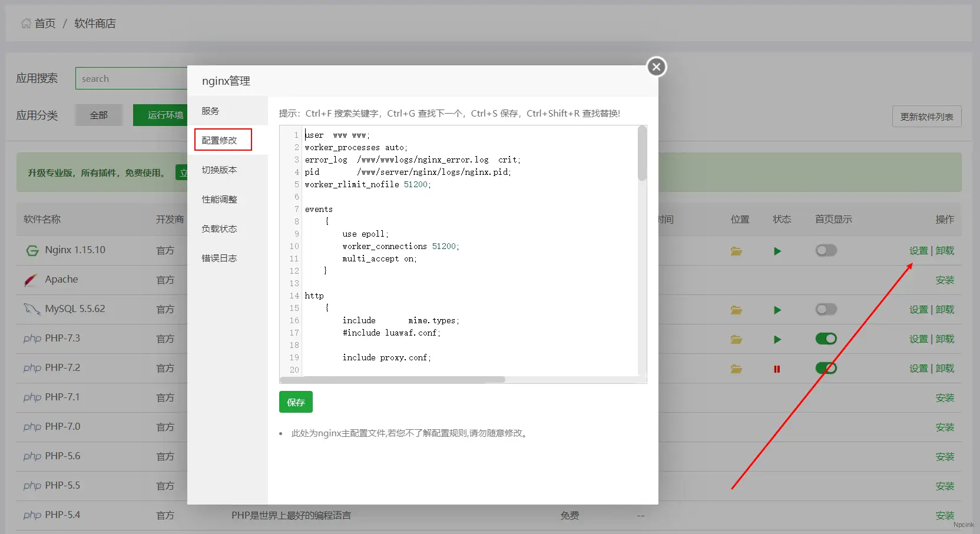The height and width of the screenshot is (534, 980).
Task: Click PHP-7.2 stopped status pause icon
Action: click(x=777, y=369)
